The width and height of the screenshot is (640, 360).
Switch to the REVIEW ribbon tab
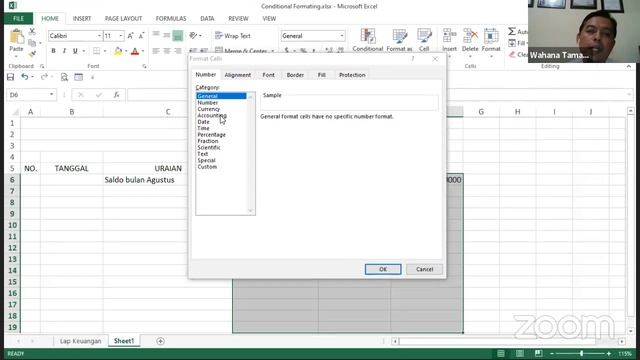coord(238,19)
